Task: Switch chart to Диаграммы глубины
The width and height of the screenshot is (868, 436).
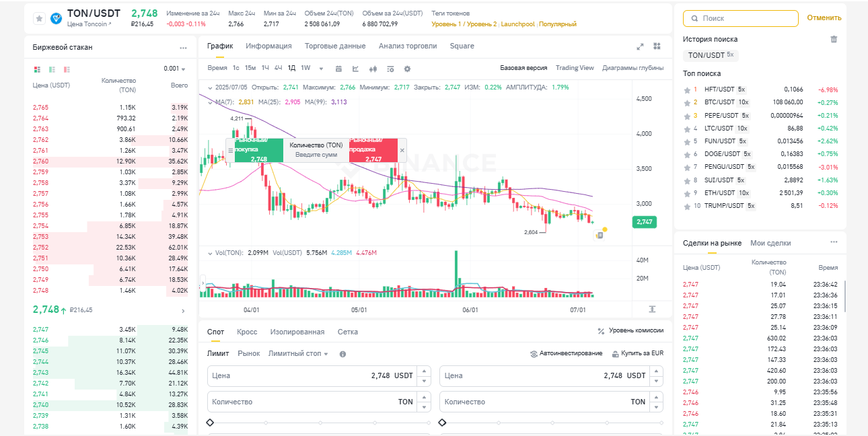Action: coord(633,68)
